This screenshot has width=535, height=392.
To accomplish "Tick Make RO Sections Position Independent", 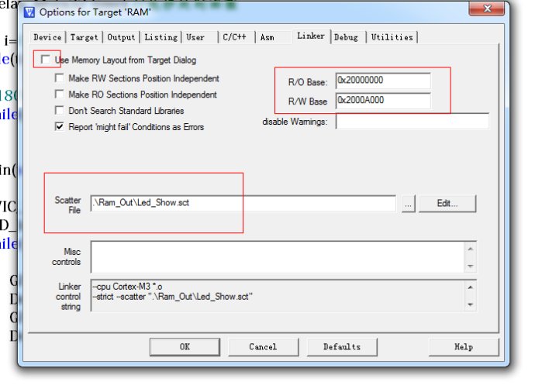I will [60, 95].
